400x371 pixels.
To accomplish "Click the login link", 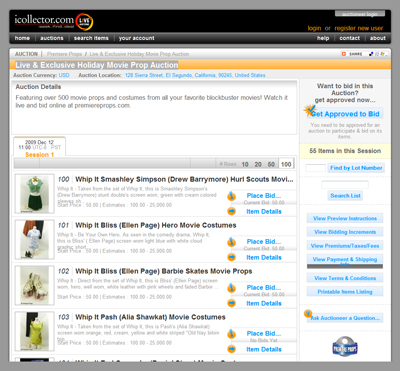I will point(314,28).
